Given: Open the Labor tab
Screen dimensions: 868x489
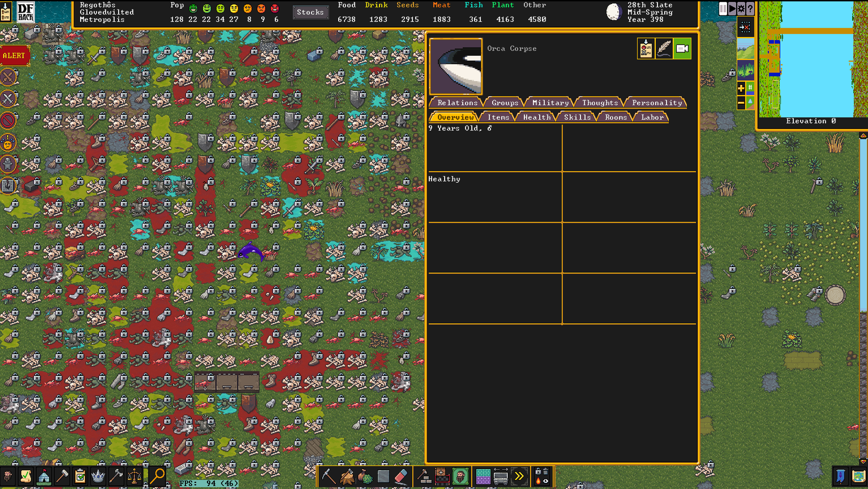Looking at the screenshot, I should 652,117.
